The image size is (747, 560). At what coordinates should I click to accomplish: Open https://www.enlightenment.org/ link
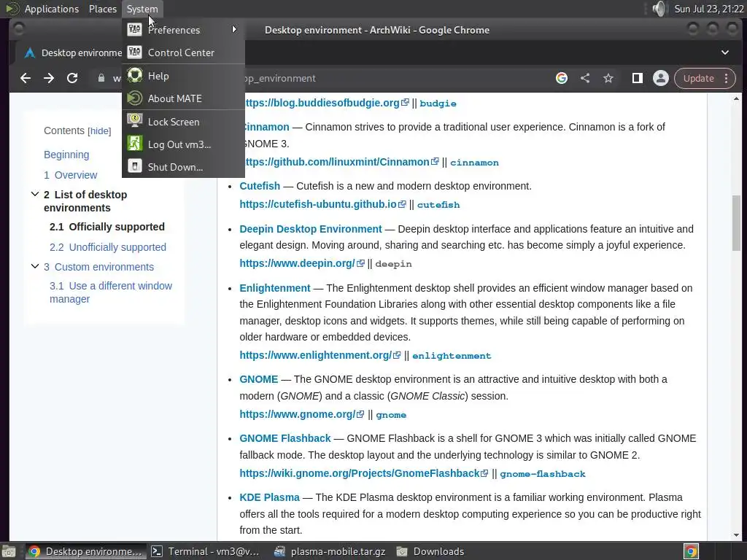pos(320,355)
